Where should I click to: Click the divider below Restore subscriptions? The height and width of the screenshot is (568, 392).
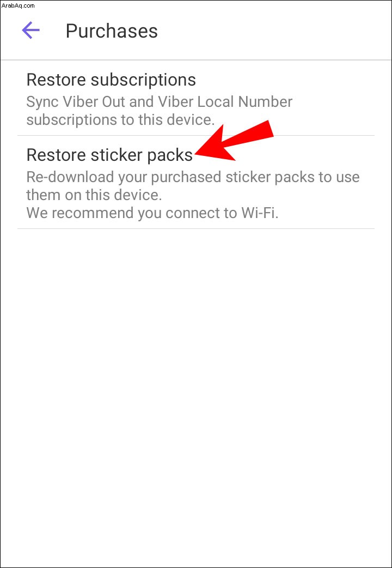(196, 136)
